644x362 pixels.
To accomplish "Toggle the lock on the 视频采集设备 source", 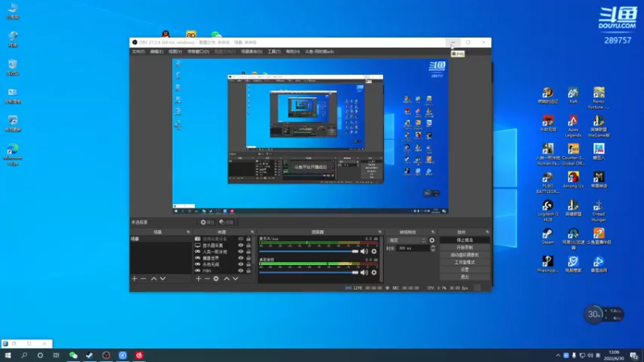I will (x=249, y=239).
